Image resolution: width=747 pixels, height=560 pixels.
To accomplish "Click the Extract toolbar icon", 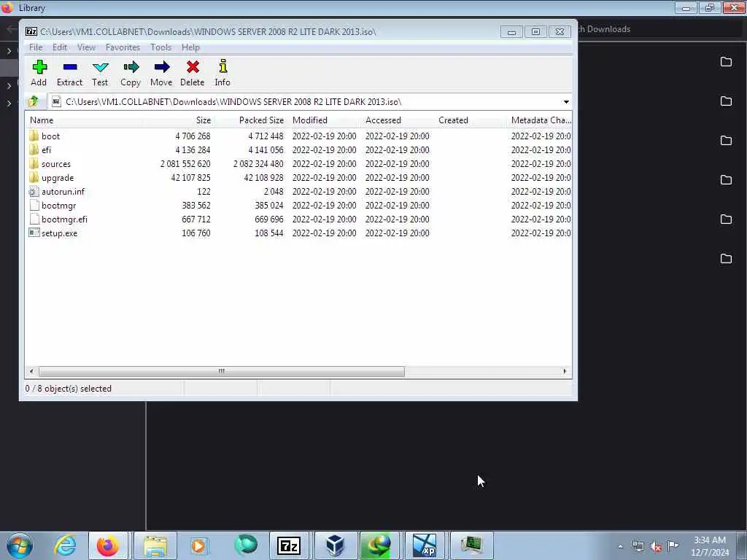I will point(69,73).
